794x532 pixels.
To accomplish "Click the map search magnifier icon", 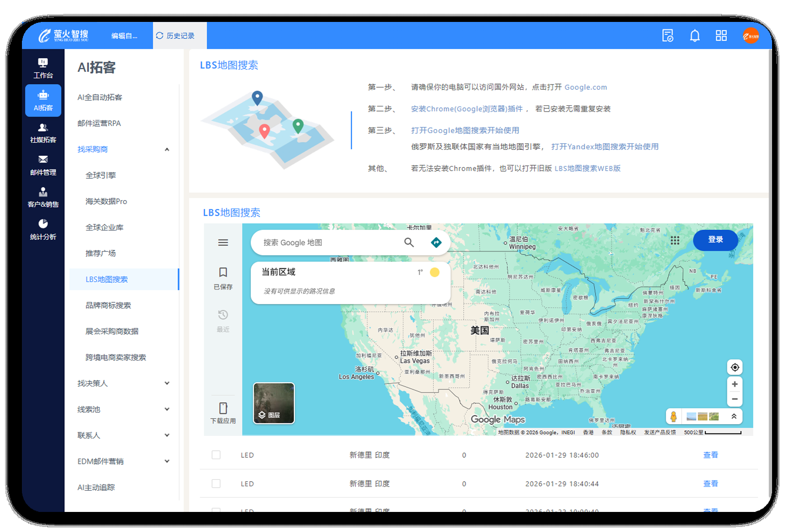I will (x=409, y=242).
